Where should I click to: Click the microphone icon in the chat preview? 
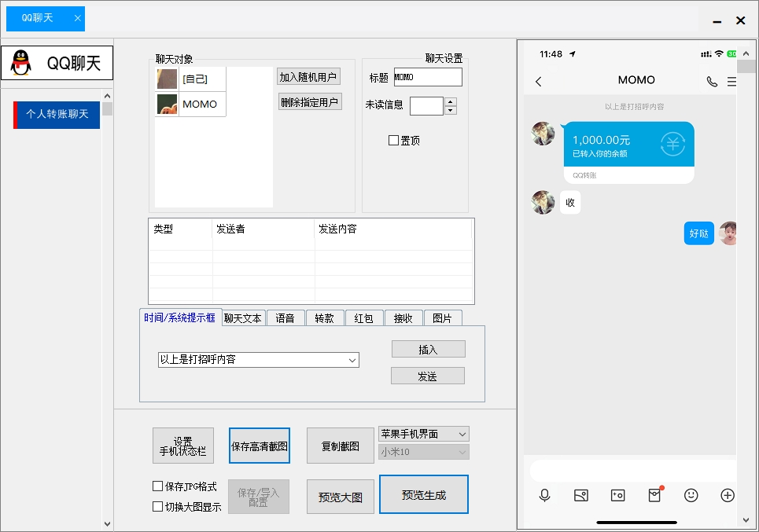544,496
